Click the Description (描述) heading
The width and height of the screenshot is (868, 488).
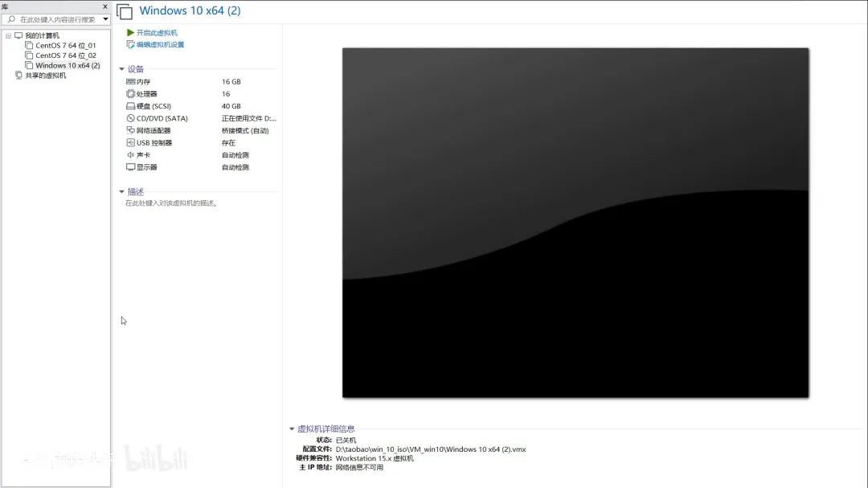[x=136, y=191]
